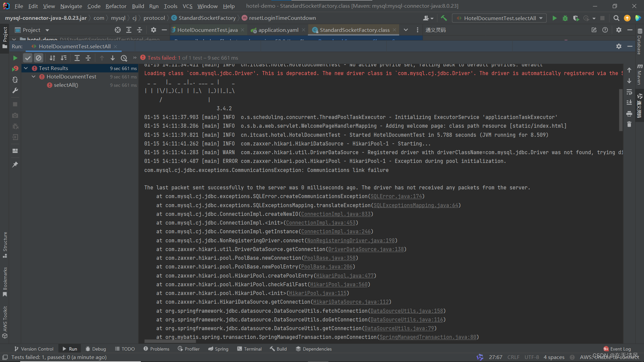Switch to application.yaml tab
This screenshot has width=644, height=362.
tap(278, 30)
